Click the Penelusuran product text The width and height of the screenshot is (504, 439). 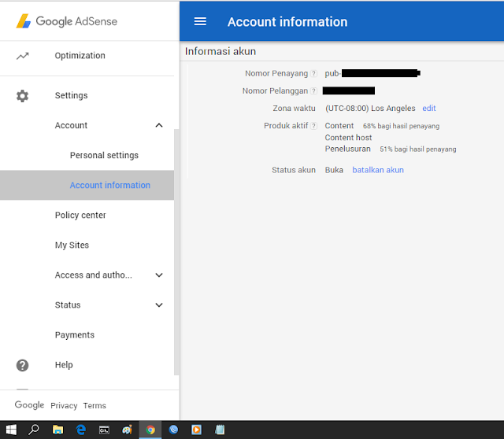click(348, 149)
